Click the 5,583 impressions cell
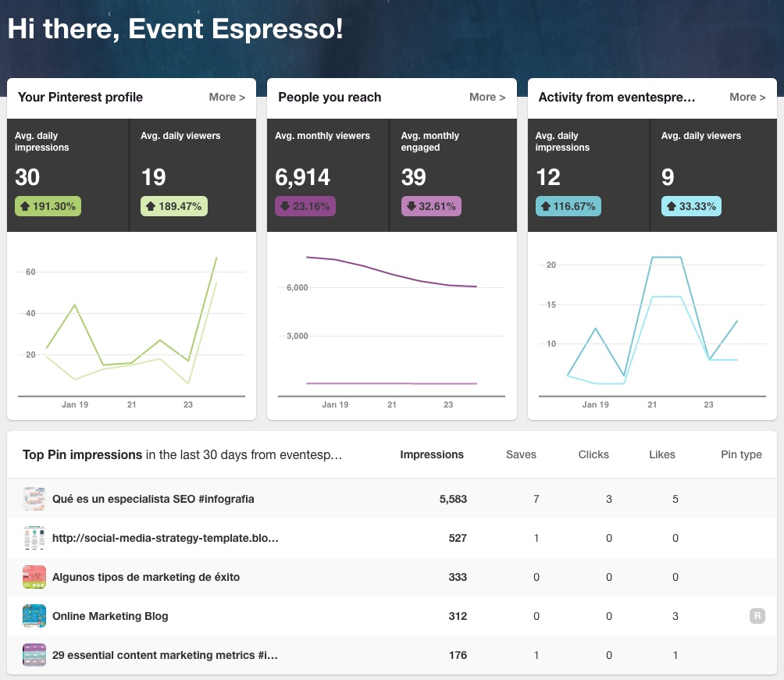784x680 pixels. pos(453,499)
